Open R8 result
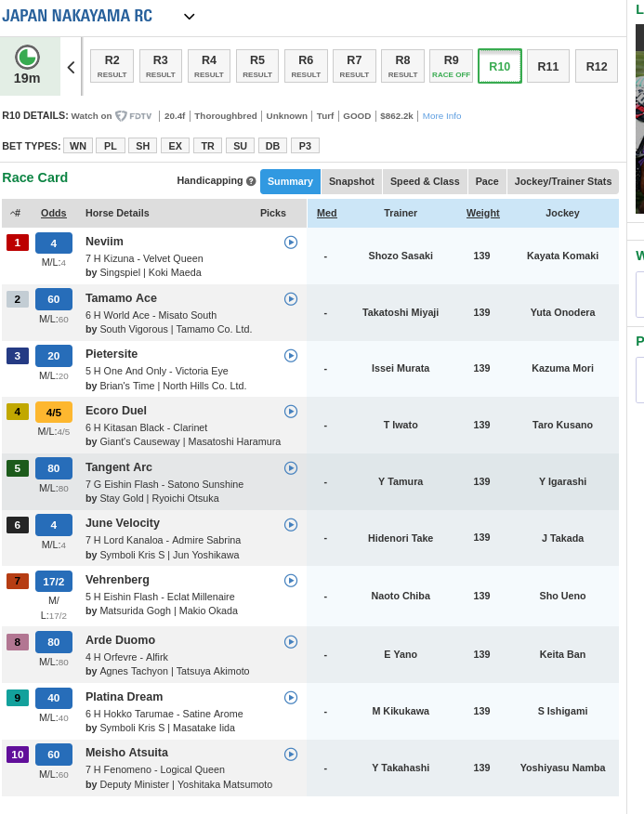Image resolution: width=644 pixels, height=814 pixels. pyautogui.click(x=402, y=66)
